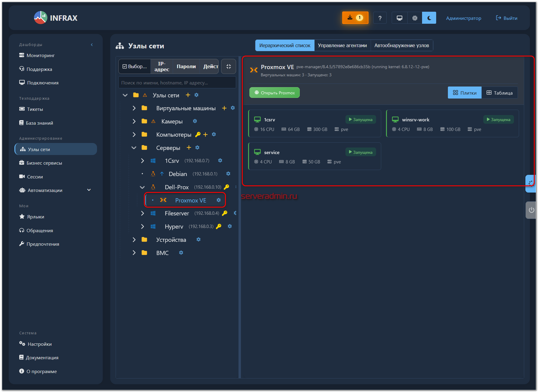Screen dimensions: 538x392
Task: Click the Выйти logout link
Action: click(x=506, y=18)
